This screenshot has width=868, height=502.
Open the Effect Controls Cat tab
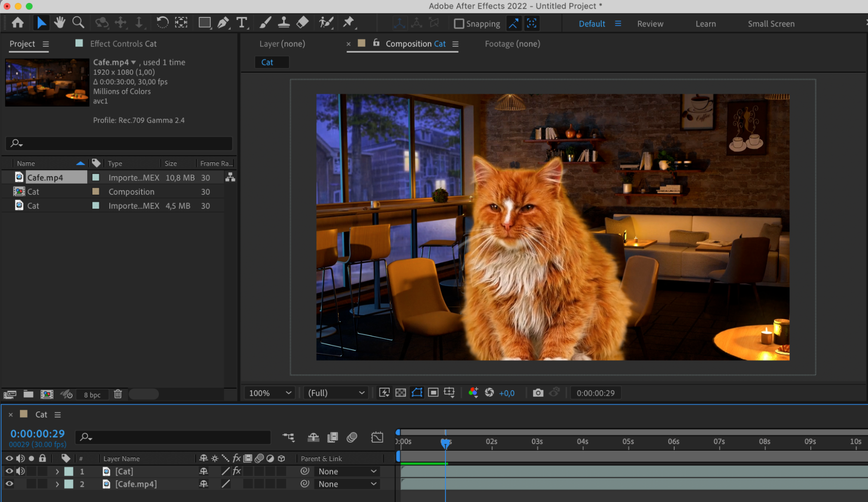coord(123,43)
